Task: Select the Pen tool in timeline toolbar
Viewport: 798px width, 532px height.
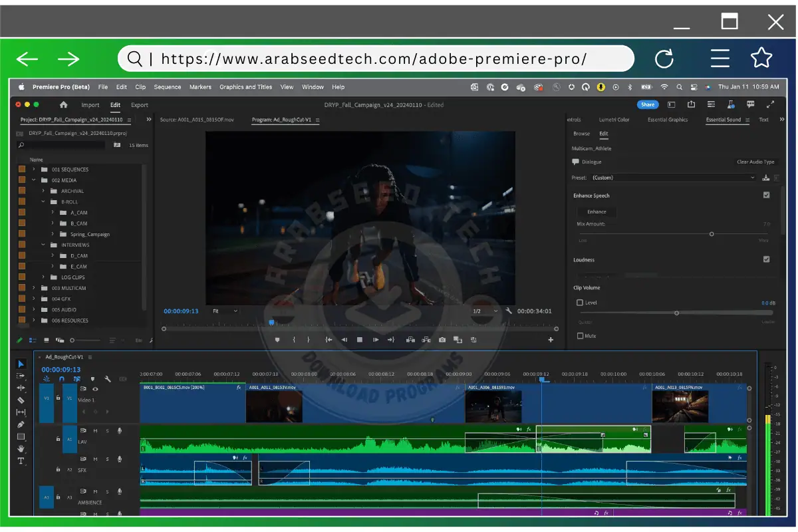Action: pos(21,424)
